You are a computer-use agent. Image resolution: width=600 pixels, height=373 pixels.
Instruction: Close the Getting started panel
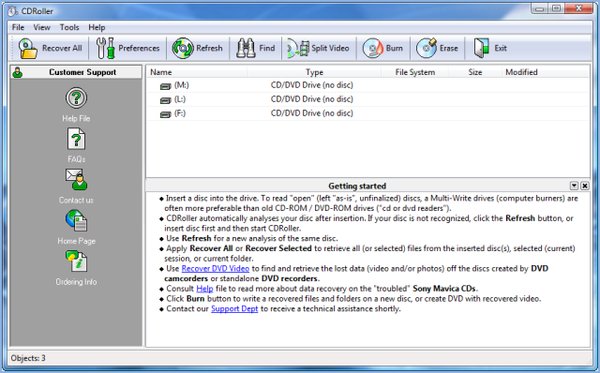click(x=585, y=186)
